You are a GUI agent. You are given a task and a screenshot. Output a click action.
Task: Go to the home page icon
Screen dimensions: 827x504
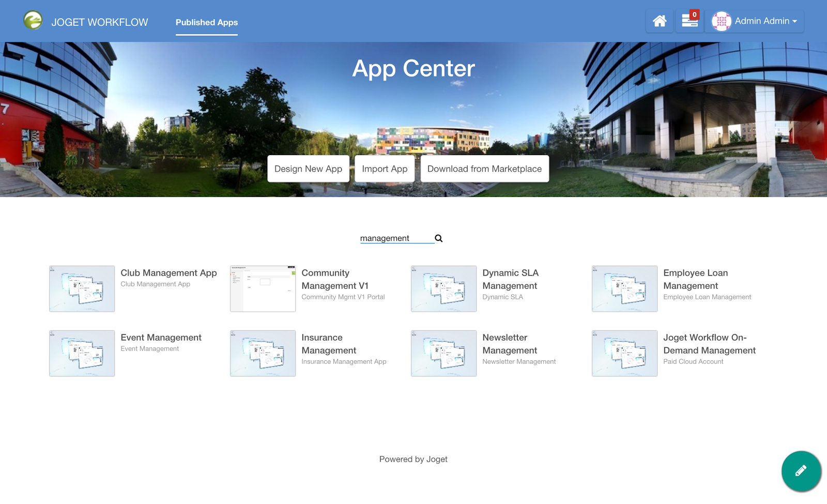[660, 21]
